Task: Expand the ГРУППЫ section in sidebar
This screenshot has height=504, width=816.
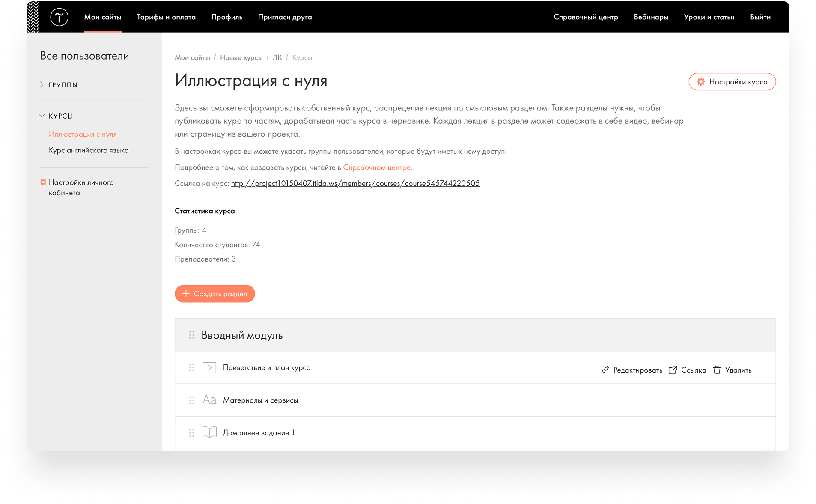Action: click(42, 85)
